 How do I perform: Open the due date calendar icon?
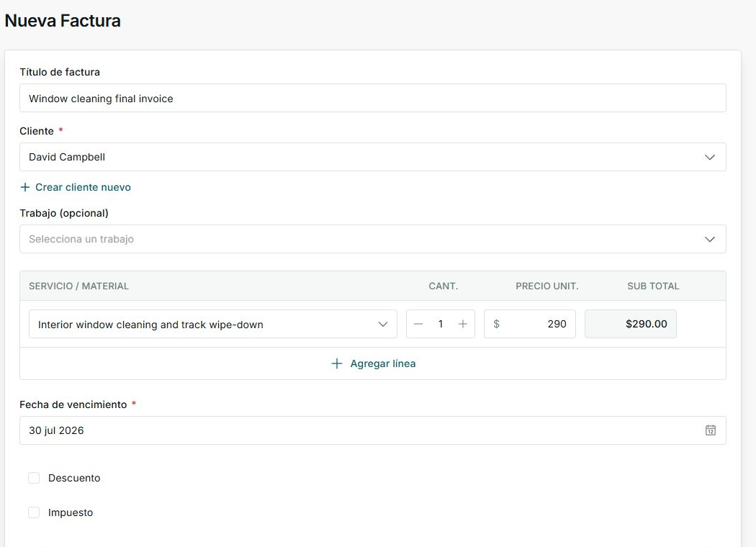[x=710, y=430]
